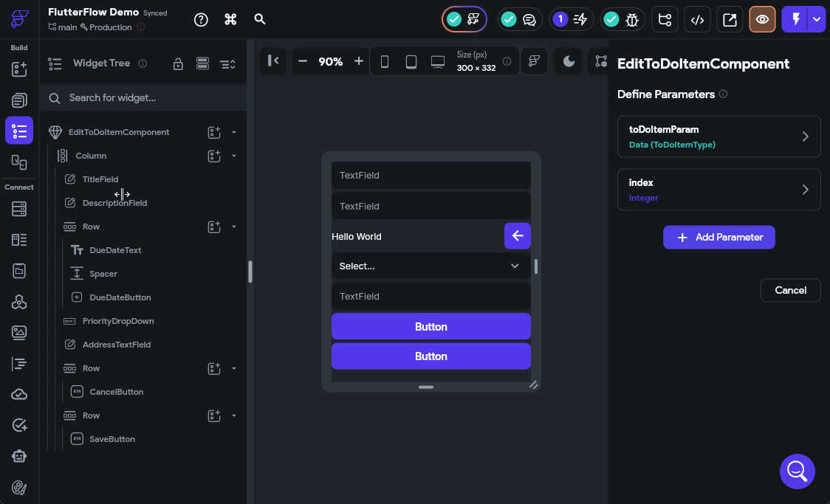Select DueDateButton in the tree

tap(120, 297)
